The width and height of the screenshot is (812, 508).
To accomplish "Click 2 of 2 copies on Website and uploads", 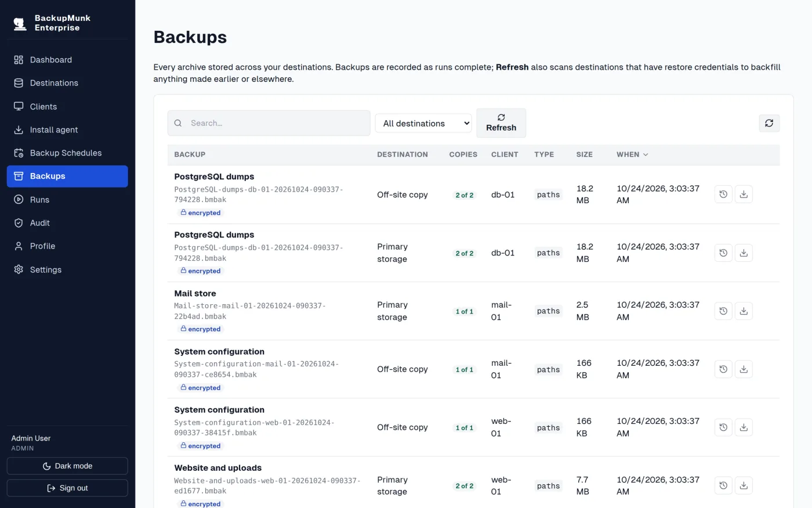I will pos(464,486).
